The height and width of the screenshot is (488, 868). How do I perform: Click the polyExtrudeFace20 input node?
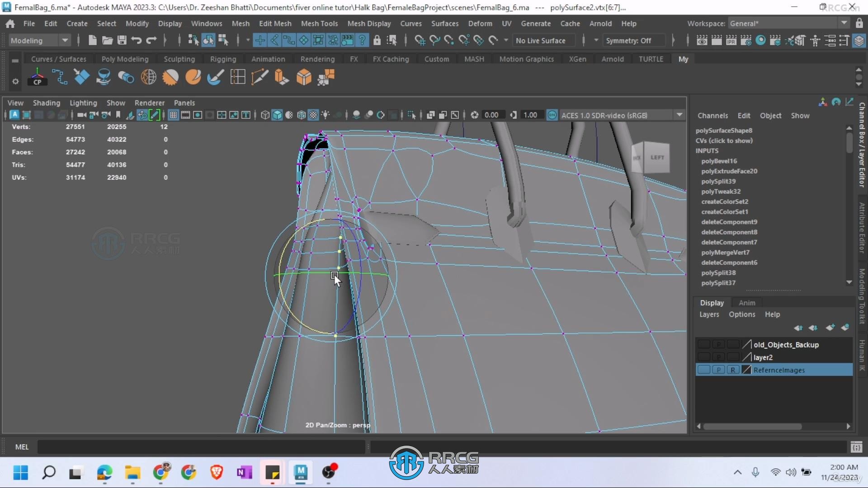tap(729, 171)
